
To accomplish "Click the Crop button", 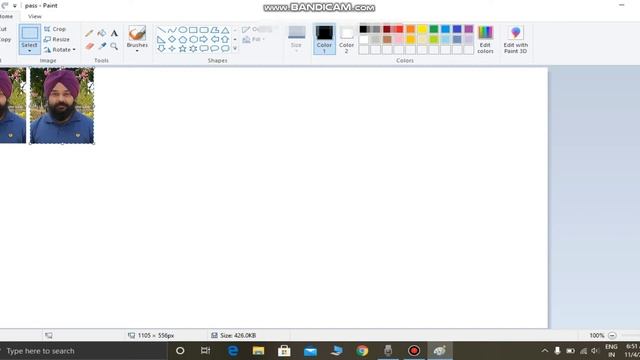I will (x=55, y=29).
